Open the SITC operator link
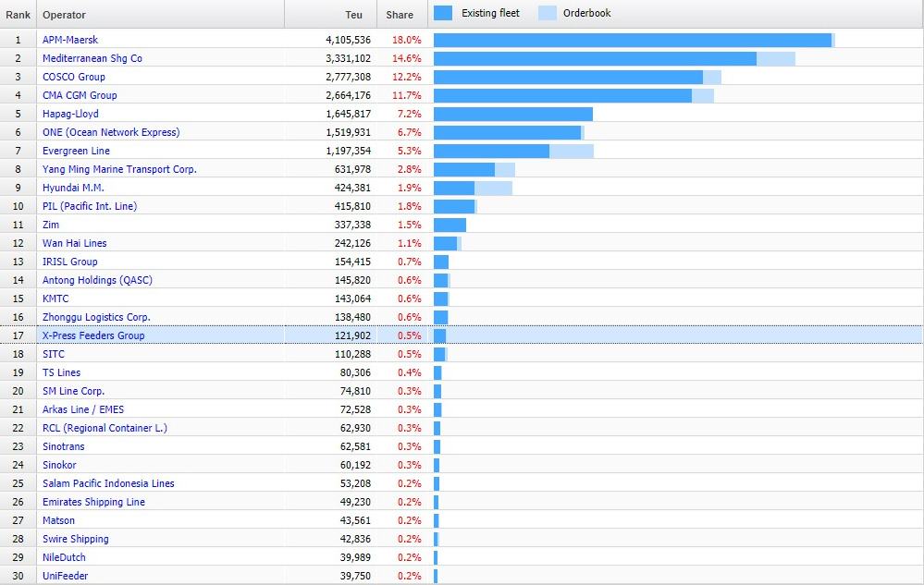The image size is (924, 585). pos(54,354)
